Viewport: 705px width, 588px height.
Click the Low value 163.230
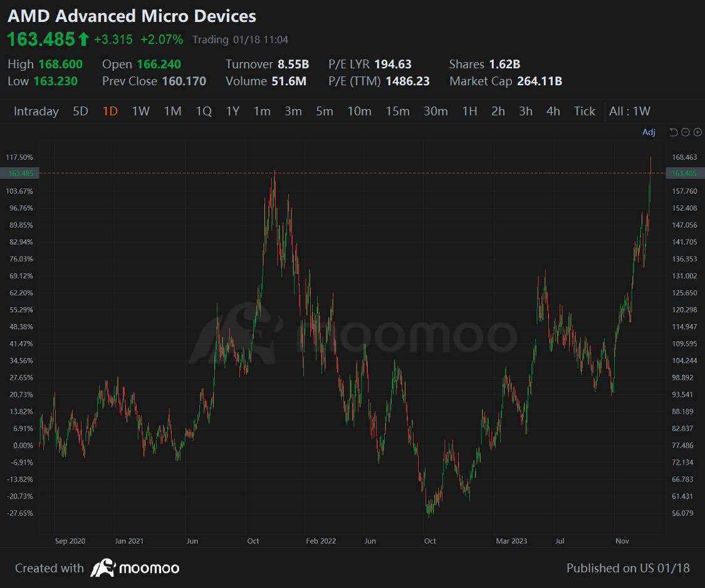55,81
